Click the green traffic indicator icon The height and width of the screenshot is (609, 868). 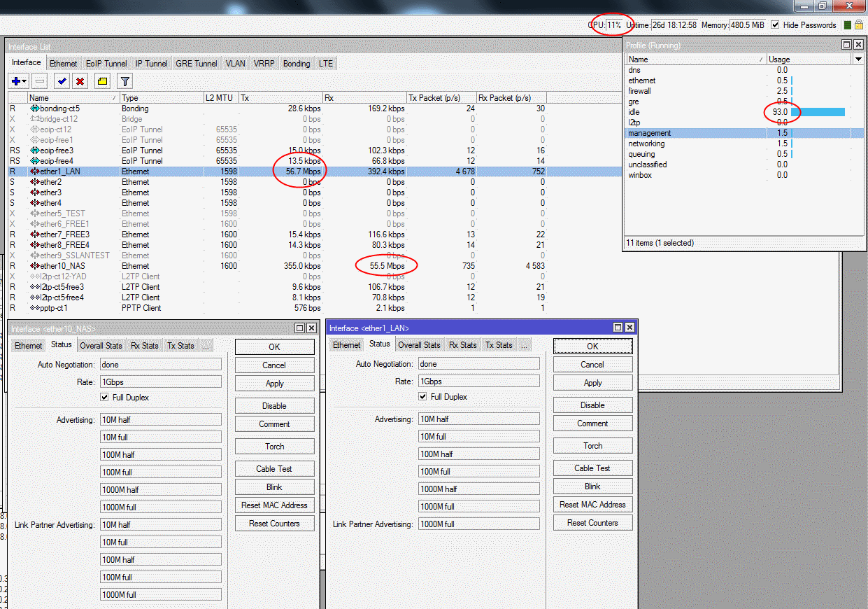(848, 24)
